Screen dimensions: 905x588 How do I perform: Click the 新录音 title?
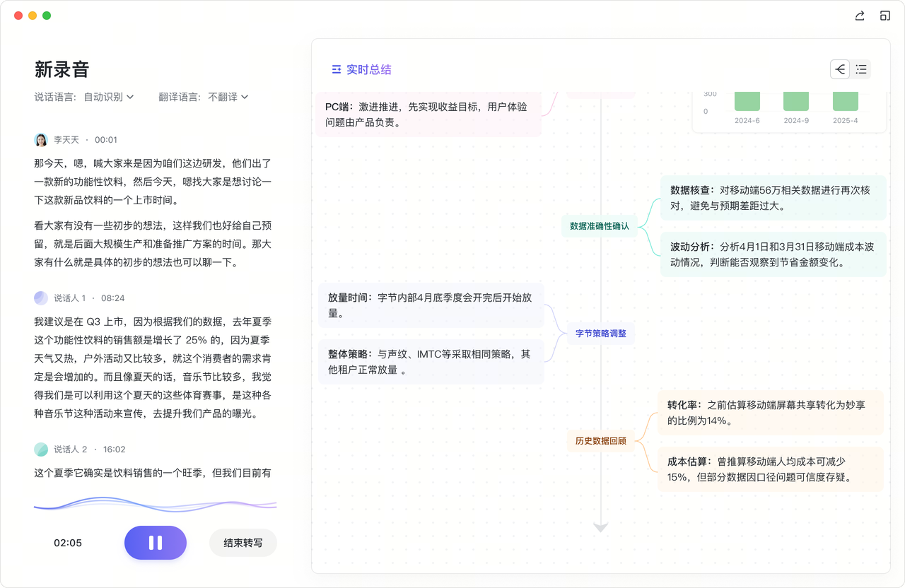pyautogui.click(x=62, y=69)
